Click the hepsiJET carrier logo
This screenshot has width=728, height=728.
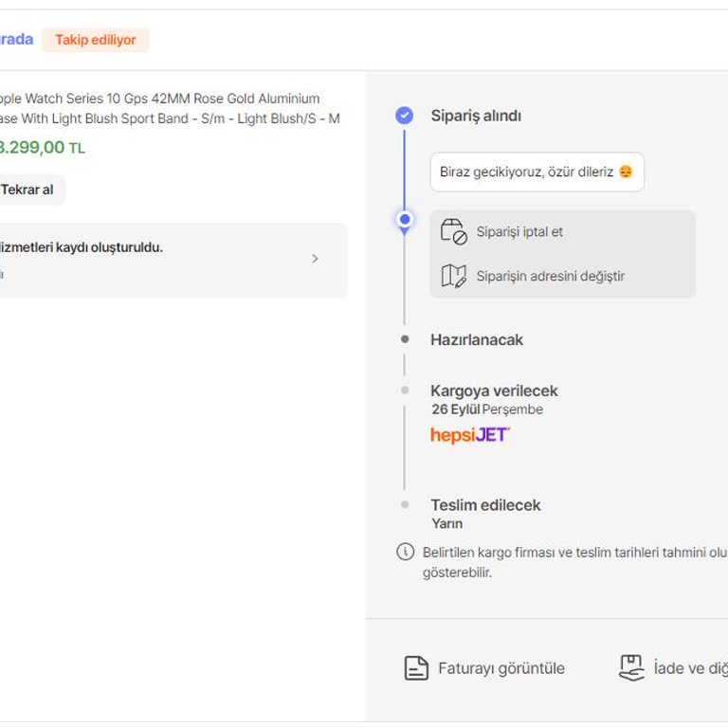[470, 435]
